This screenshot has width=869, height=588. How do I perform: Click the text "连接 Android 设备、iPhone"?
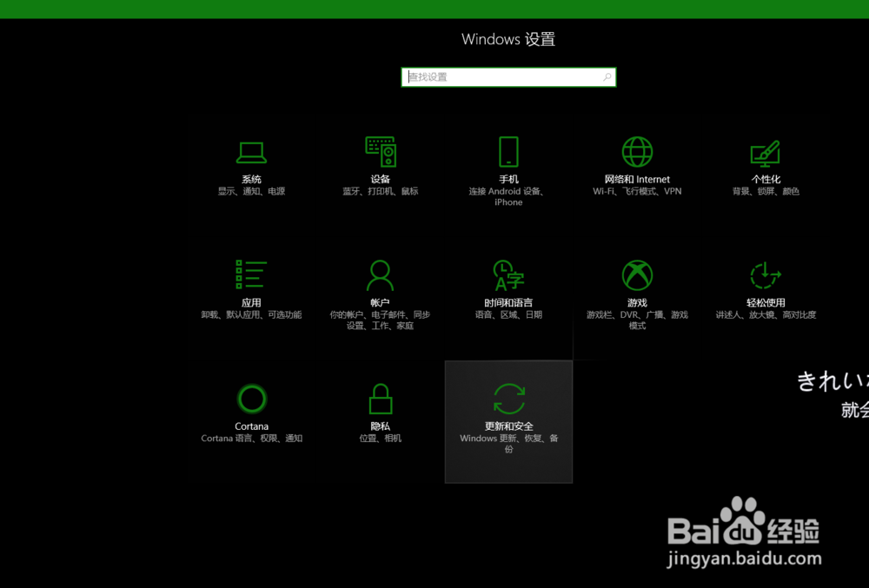pos(508,196)
